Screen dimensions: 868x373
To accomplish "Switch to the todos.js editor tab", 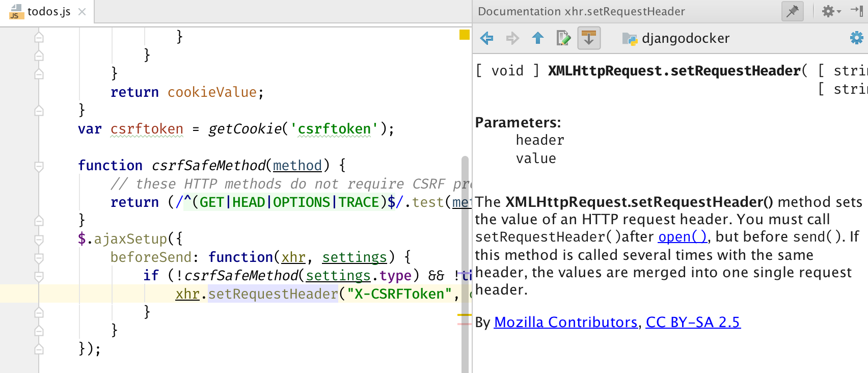I will click(47, 11).
